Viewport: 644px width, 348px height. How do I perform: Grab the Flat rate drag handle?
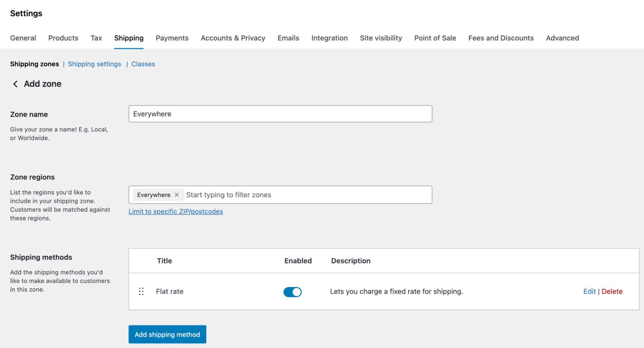tap(141, 291)
